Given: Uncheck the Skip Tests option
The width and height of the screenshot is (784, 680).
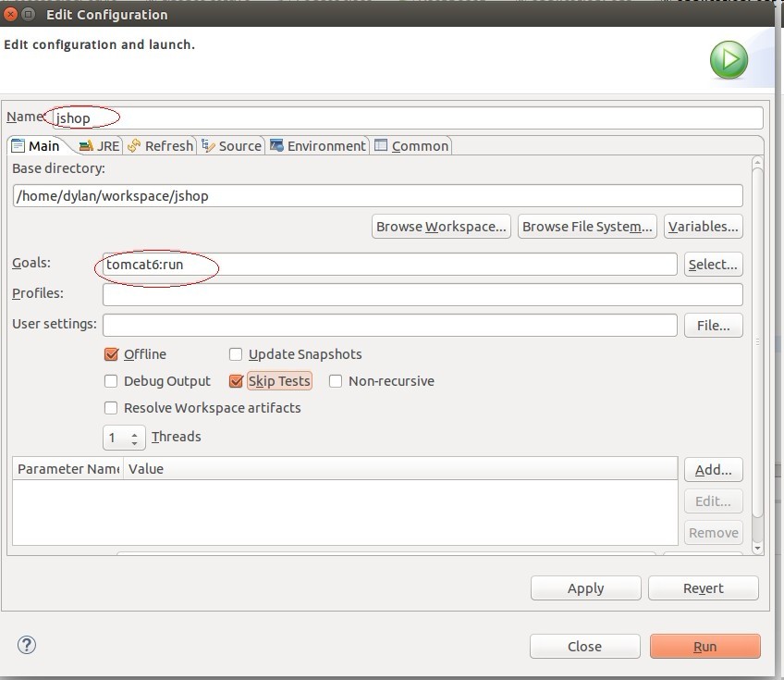Looking at the screenshot, I should (x=237, y=381).
